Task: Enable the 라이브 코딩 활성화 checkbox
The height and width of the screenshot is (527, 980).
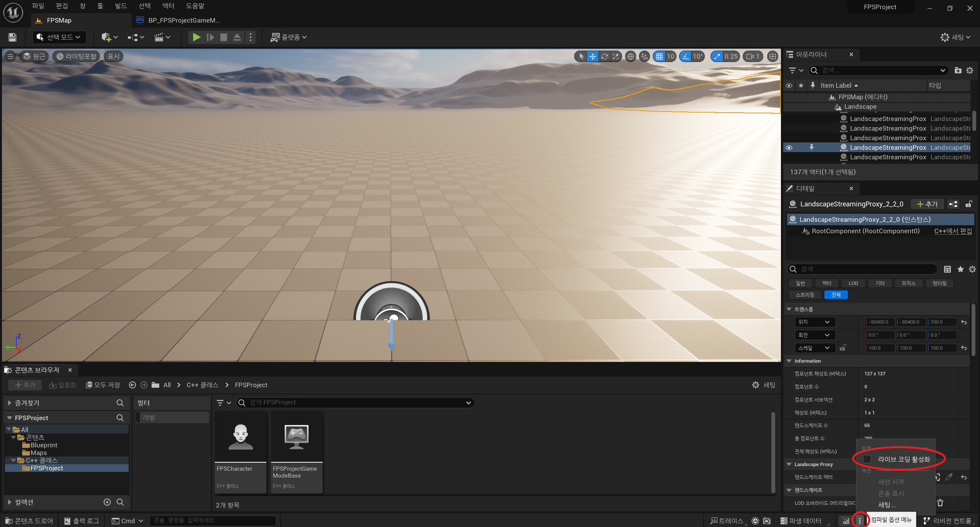Action: tap(867, 459)
